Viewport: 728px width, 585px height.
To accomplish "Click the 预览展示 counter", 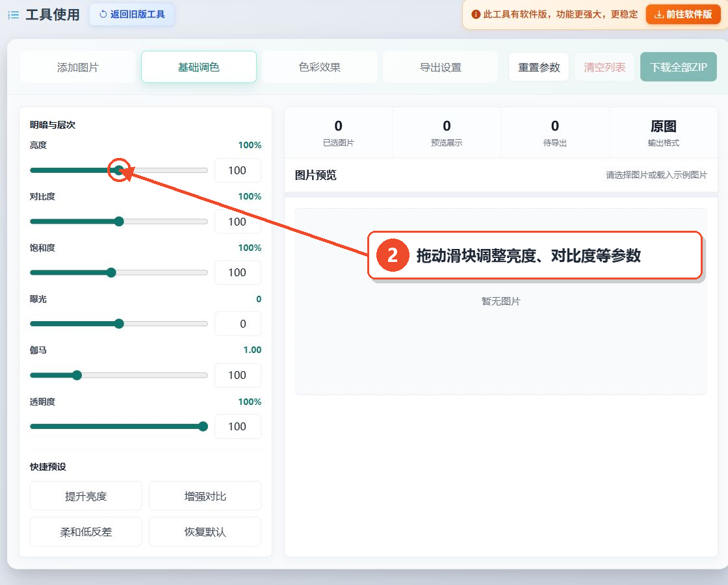I will tap(447, 133).
